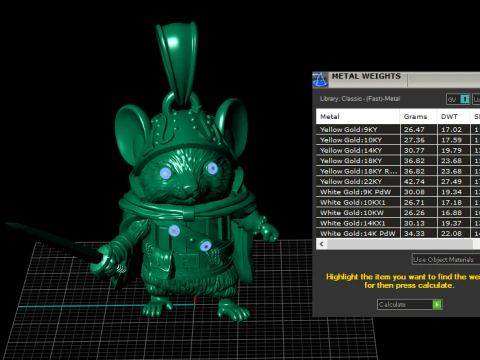Click the horizontal scrollbar track of the table

pyautogui.click(x=400, y=244)
